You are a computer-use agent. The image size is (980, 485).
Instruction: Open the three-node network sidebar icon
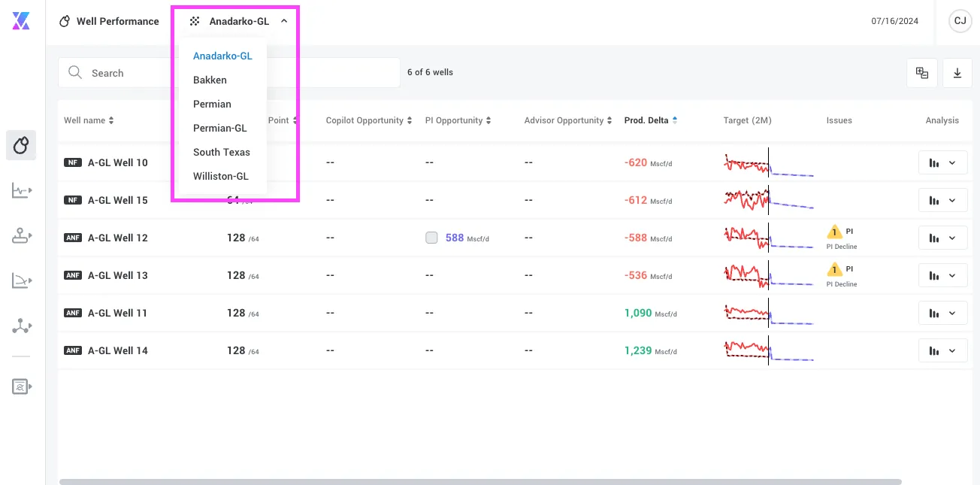[x=22, y=326]
